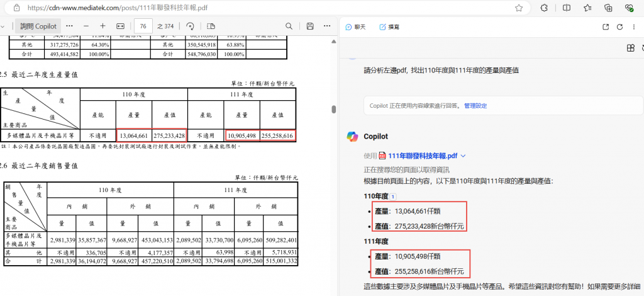The image size is (644, 296).
Task: Switch the page view layout icon
Action: (211, 26)
